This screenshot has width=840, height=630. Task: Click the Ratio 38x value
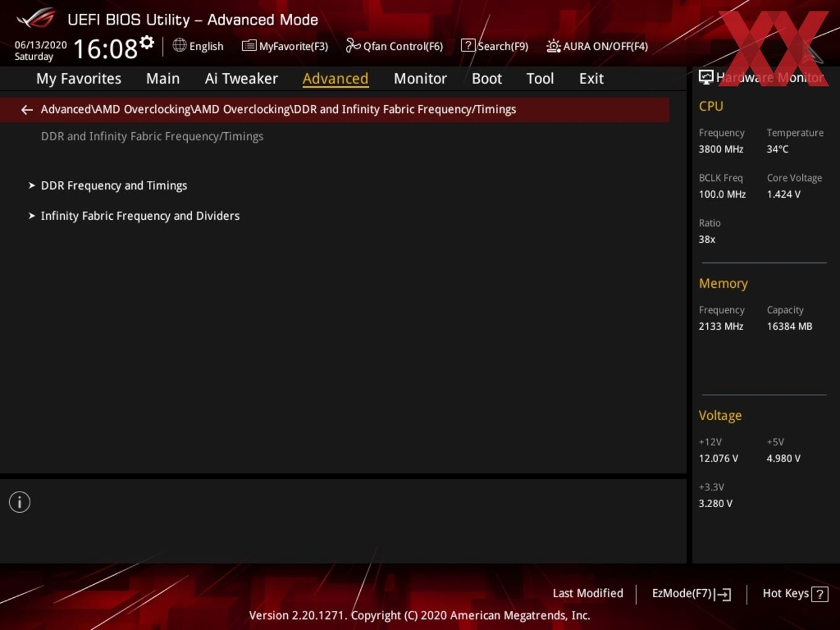tap(707, 239)
